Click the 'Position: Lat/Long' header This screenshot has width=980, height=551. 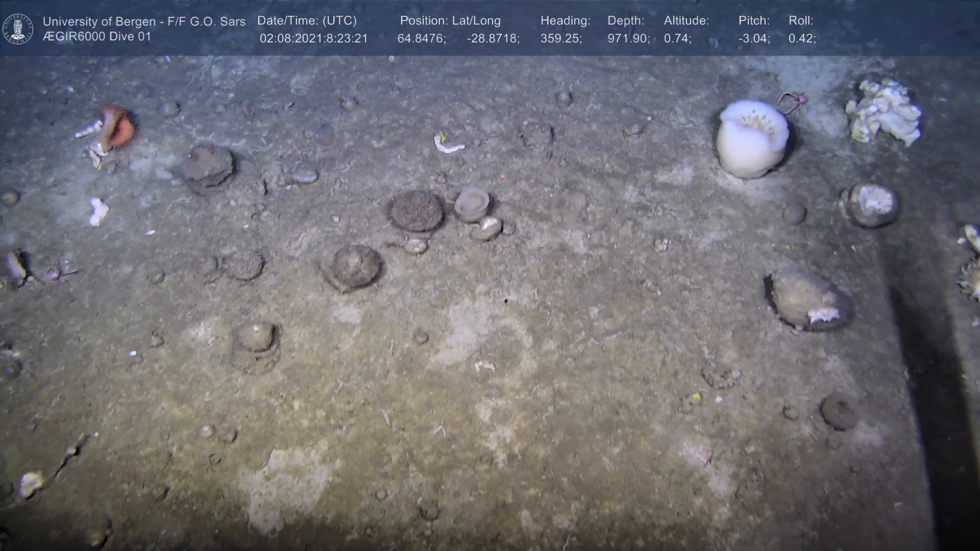pyautogui.click(x=450, y=21)
